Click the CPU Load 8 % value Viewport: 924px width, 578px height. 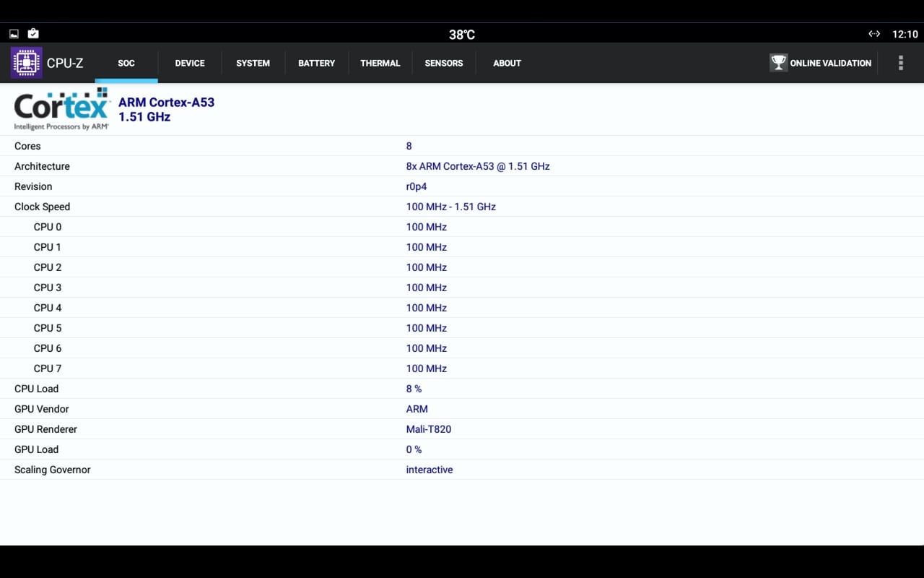point(413,389)
